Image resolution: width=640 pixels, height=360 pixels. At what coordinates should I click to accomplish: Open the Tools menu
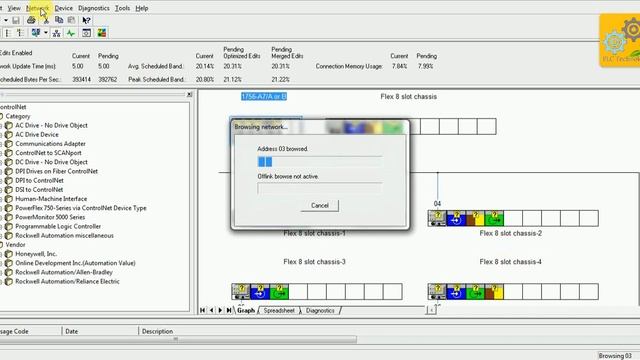(x=122, y=8)
